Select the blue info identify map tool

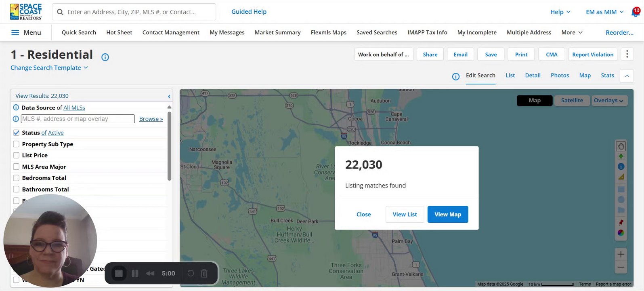tap(621, 167)
